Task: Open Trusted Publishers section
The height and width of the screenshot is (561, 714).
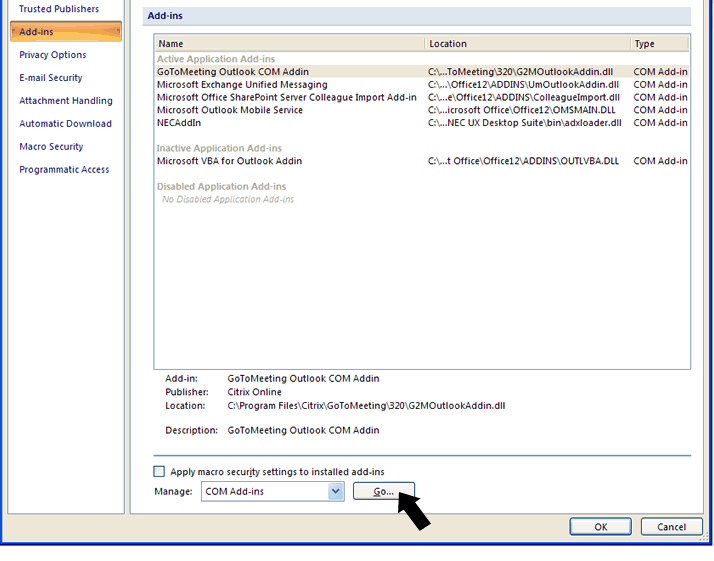Action: [59, 9]
